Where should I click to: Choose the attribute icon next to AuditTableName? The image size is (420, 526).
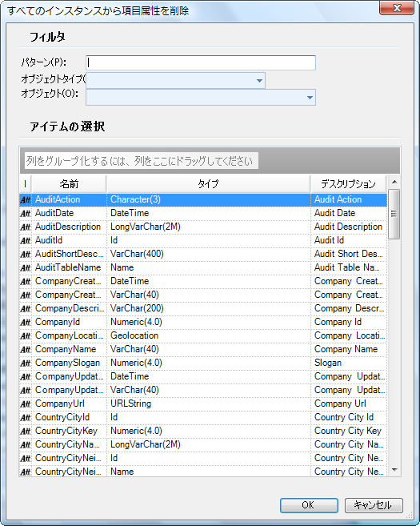(25, 268)
